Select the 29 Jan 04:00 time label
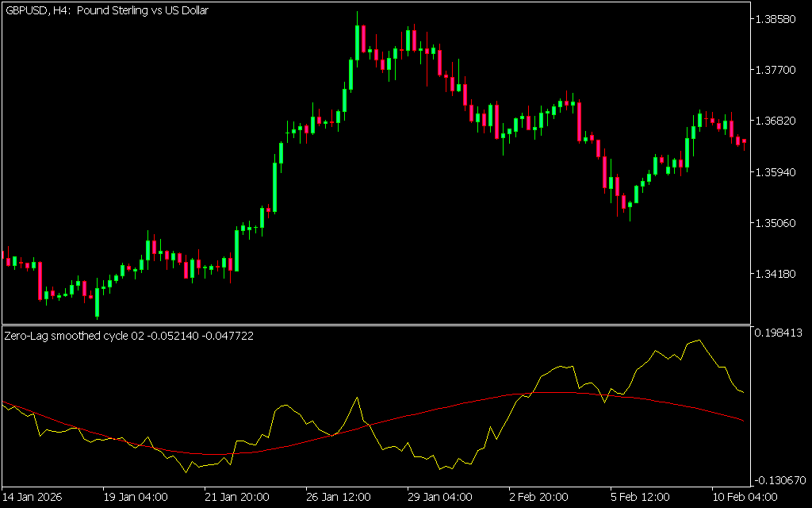Image resolution: width=812 pixels, height=508 pixels. 440,498
